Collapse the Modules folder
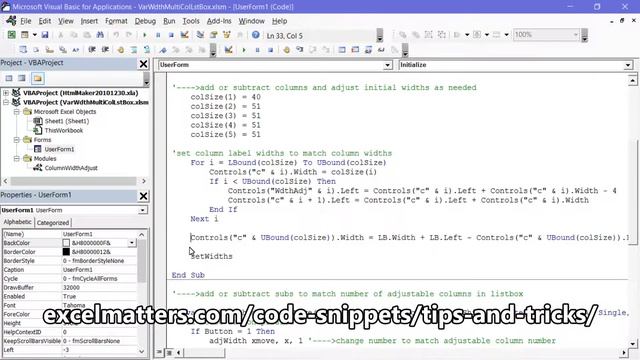 coord(16,159)
